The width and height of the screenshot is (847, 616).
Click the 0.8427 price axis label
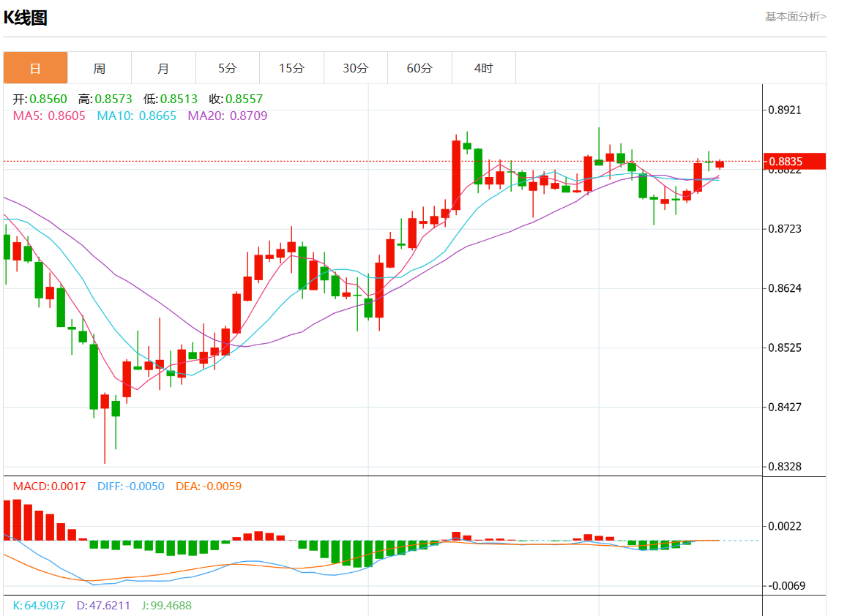coord(785,407)
